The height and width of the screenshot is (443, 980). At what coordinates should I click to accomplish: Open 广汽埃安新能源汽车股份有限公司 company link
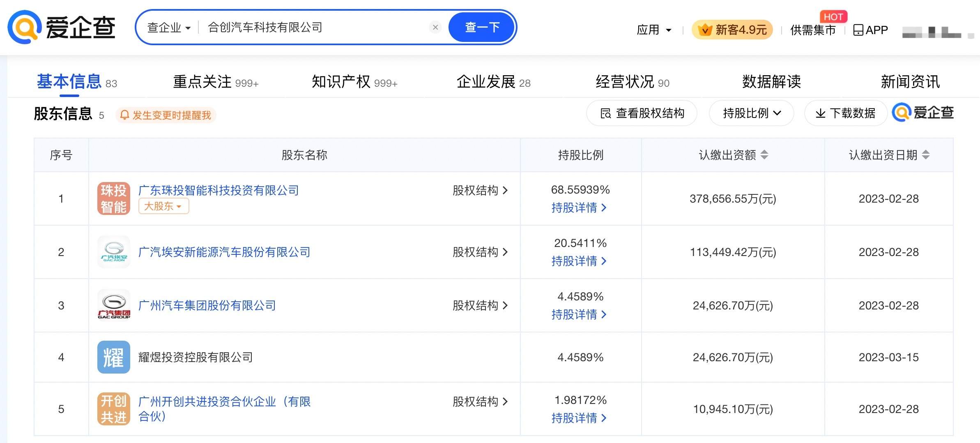click(224, 252)
